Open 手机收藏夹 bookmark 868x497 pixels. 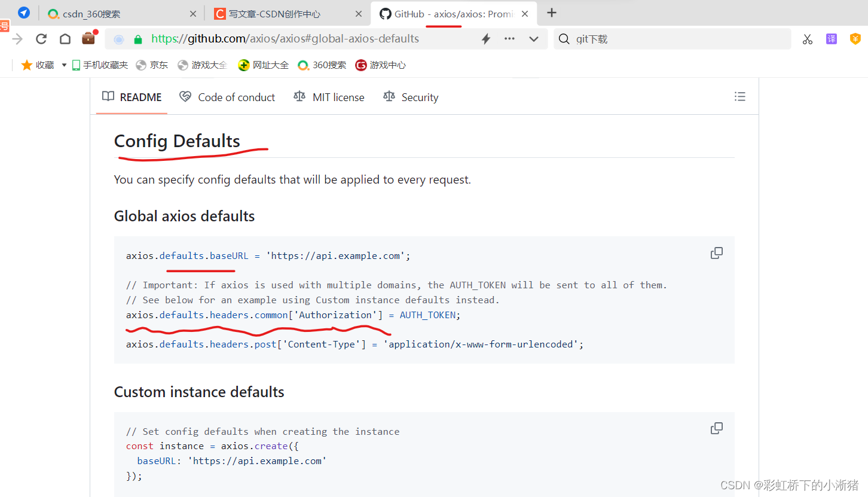(100, 65)
